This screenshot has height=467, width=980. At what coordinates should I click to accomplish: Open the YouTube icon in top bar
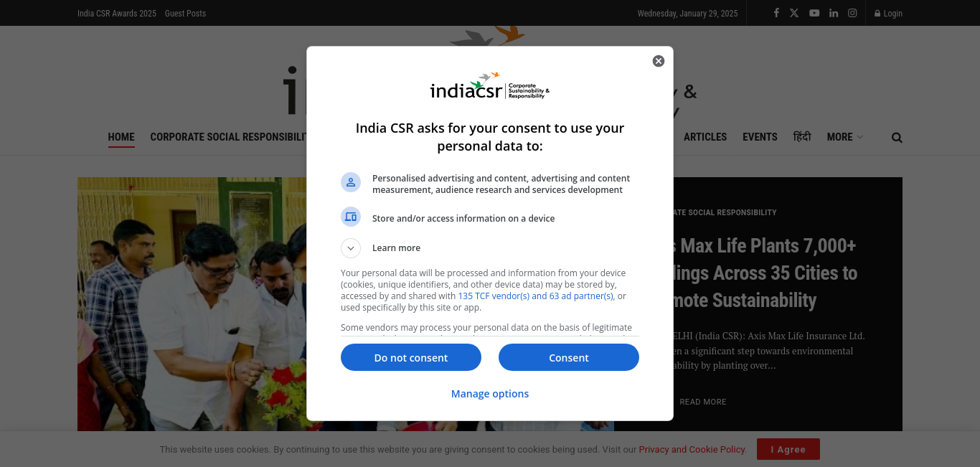point(814,13)
